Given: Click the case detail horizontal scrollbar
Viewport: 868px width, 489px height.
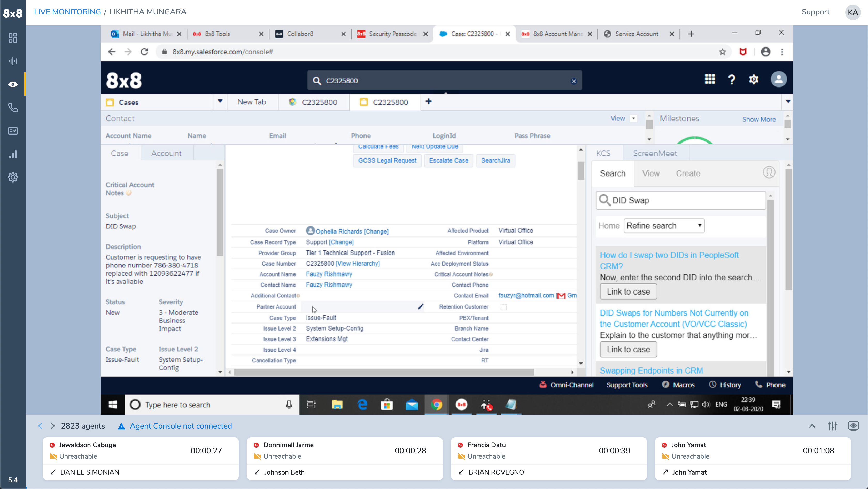Looking at the screenshot, I should point(384,372).
